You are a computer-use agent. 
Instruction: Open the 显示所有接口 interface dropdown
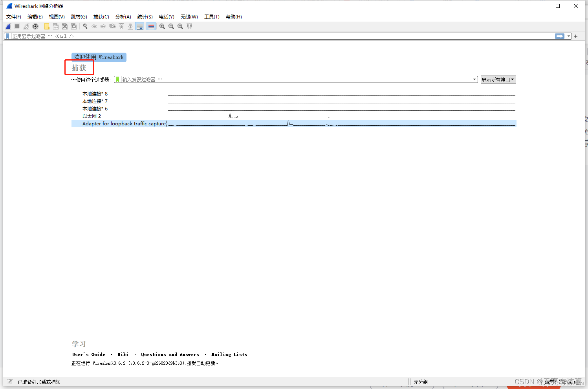tap(498, 80)
